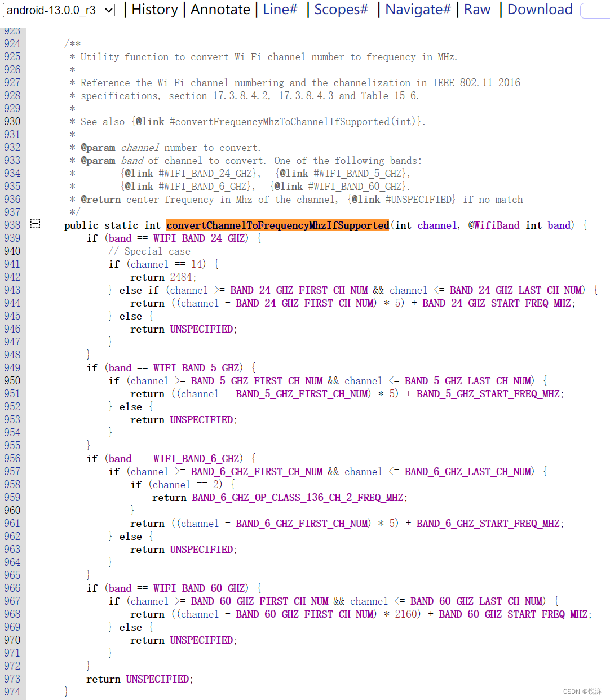The width and height of the screenshot is (610, 700).
Task: Click WIFI_BAND_60_GHZ on line 966
Action: coord(200,588)
